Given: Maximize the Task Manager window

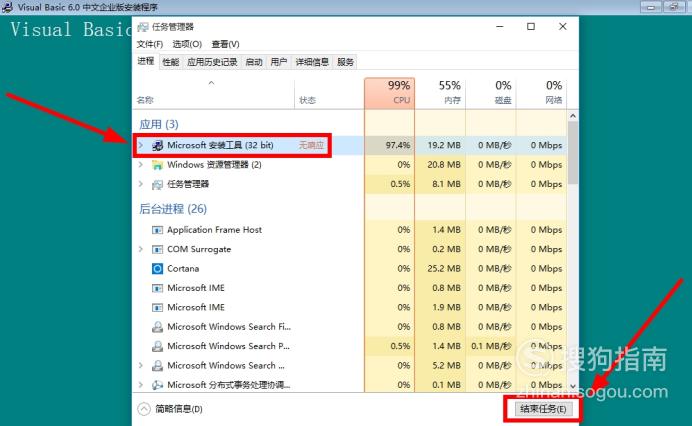Looking at the screenshot, I should 531,26.
